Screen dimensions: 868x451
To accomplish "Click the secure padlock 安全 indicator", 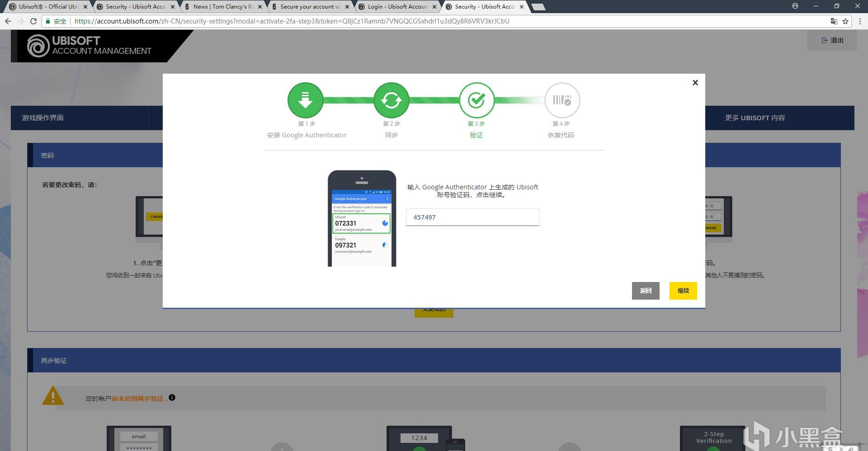I will 56,21.
